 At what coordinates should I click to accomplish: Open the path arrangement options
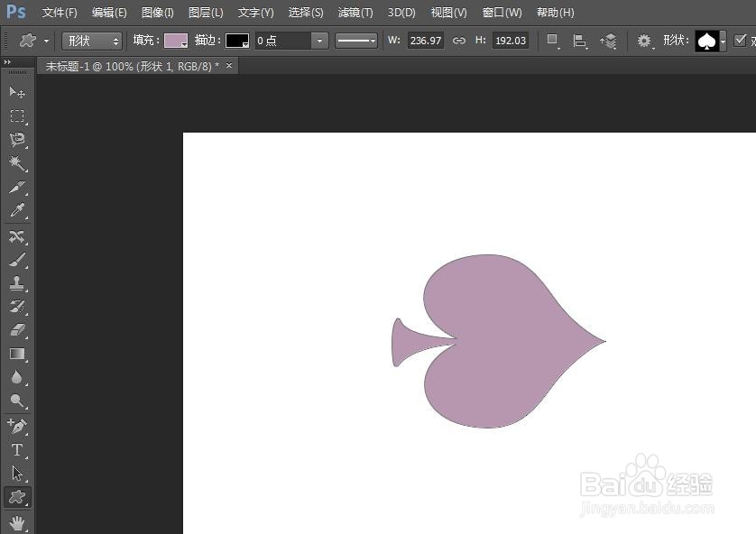pos(608,41)
